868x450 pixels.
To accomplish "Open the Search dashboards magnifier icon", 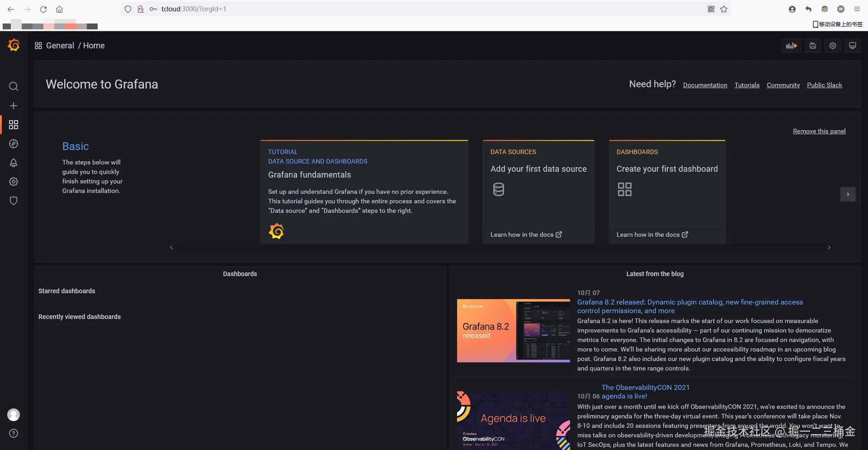I will point(14,86).
